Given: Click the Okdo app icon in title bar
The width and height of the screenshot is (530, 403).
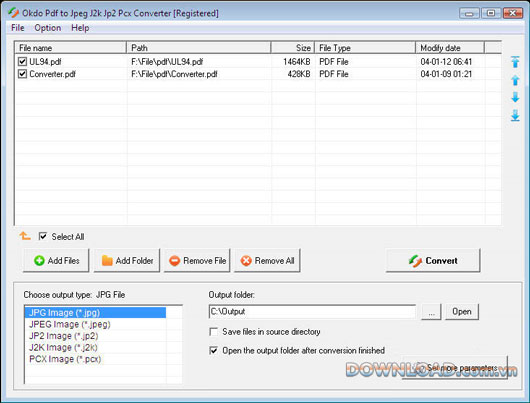Looking at the screenshot, I should [x=14, y=13].
